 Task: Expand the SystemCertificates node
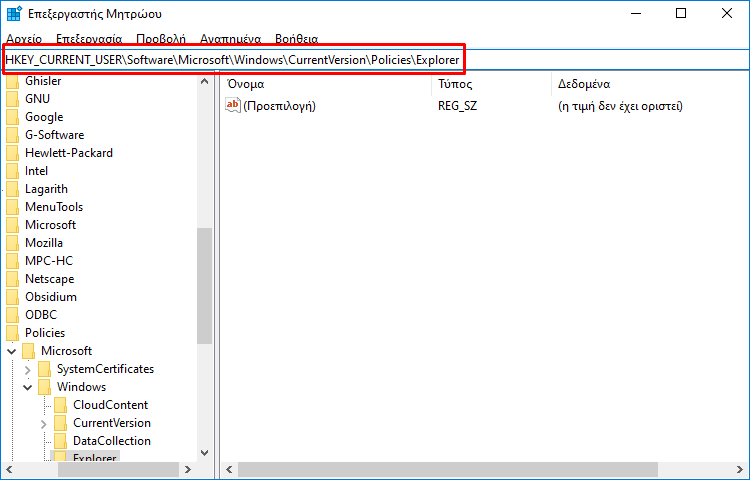tap(28, 370)
